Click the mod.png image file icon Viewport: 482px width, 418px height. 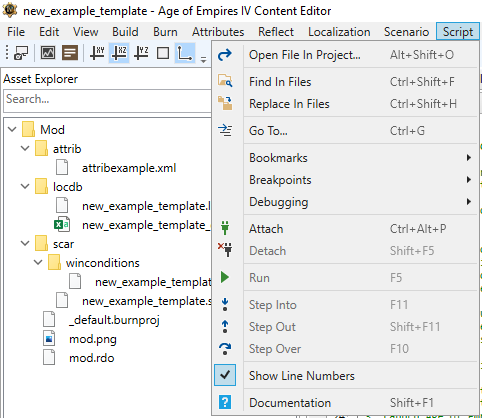[x=49, y=339]
